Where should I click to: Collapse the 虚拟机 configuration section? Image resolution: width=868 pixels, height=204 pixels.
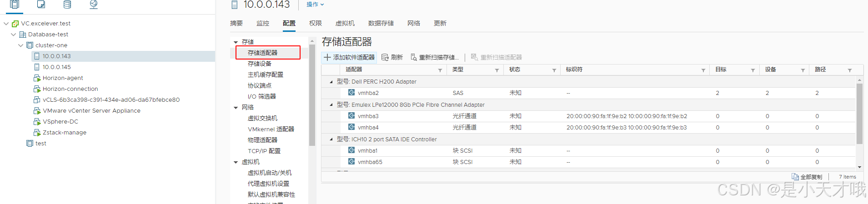tap(236, 162)
